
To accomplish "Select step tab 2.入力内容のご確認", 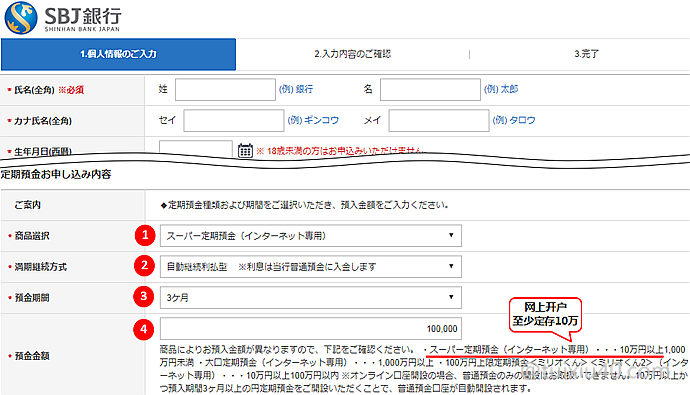I will click(352, 54).
